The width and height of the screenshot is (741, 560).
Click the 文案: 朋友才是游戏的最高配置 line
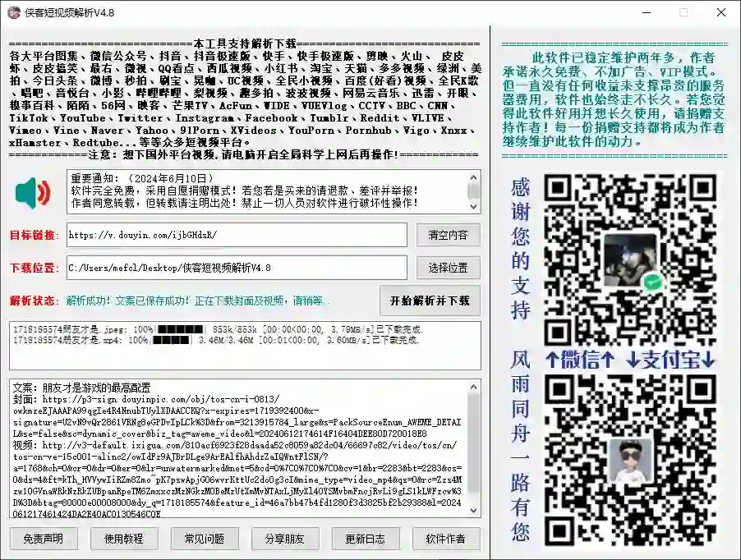pos(81,388)
